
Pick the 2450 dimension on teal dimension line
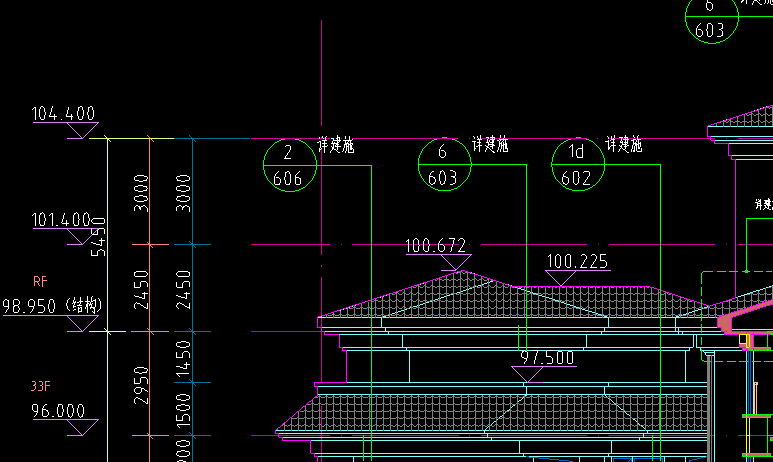coord(183,290)
